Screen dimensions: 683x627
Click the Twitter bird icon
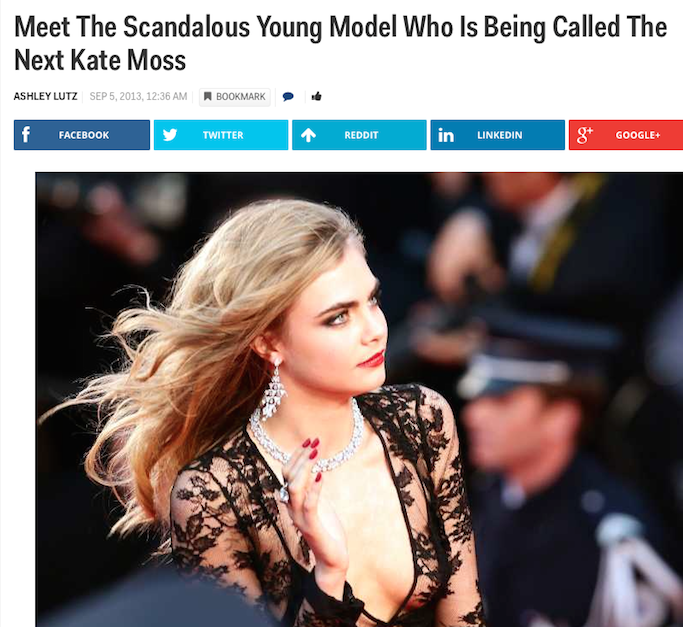tap(170, 135)
